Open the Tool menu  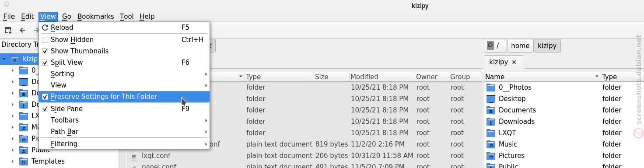click(126, 17)
